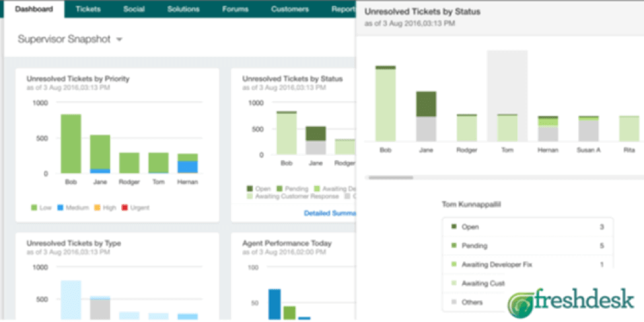Click Rodger's bar in detailed Status panel
Viewport: 644px width, 322px height.
(466, 128)
